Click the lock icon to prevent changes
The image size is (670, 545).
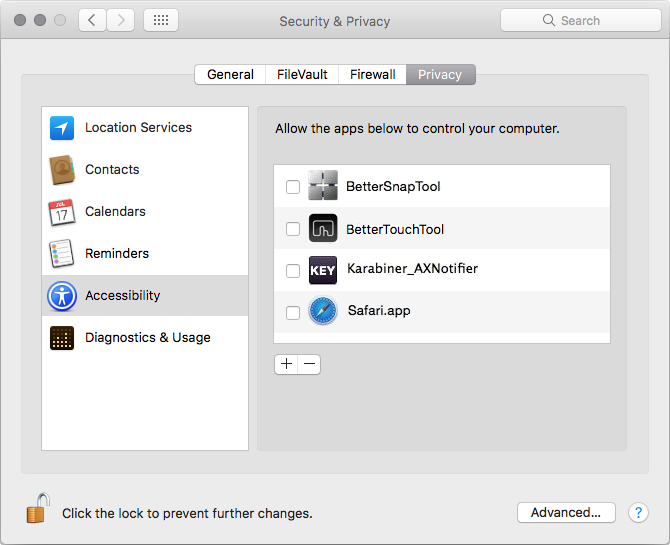click(38, 508)
